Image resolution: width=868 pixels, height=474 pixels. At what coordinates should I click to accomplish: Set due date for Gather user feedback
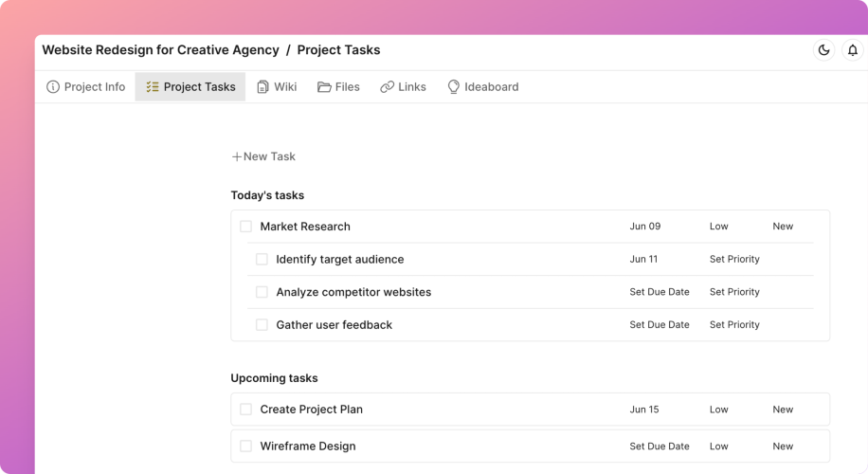660,325
